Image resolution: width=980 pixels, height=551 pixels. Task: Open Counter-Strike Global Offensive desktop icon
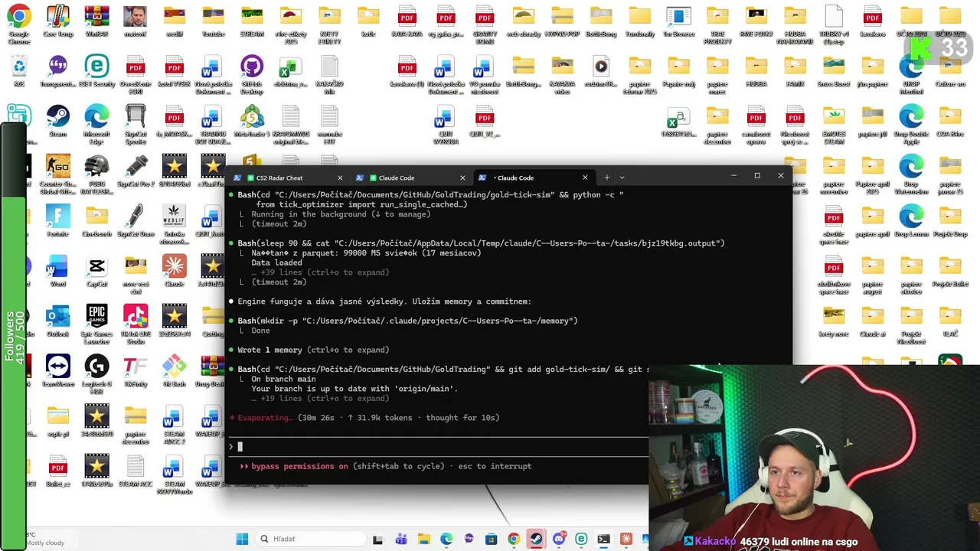[58, 174]
